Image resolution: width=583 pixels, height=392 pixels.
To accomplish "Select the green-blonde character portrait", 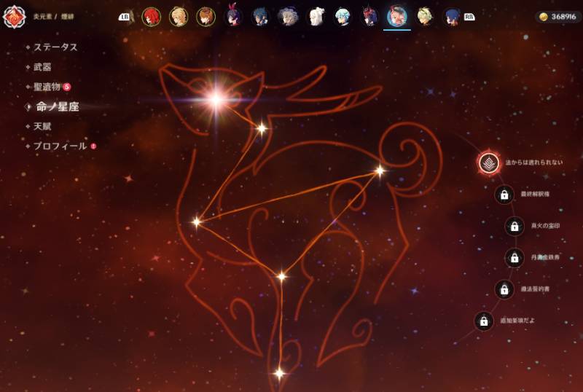I will (425, 17).
